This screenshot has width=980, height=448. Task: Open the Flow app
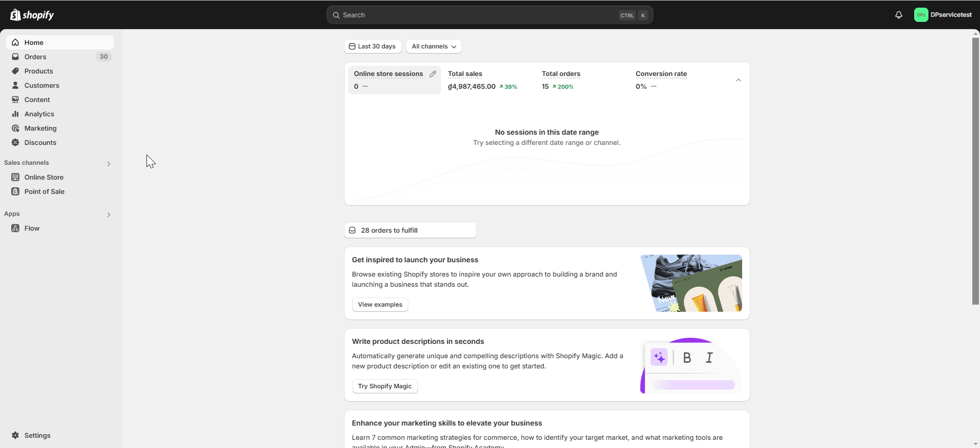point(60,228)
